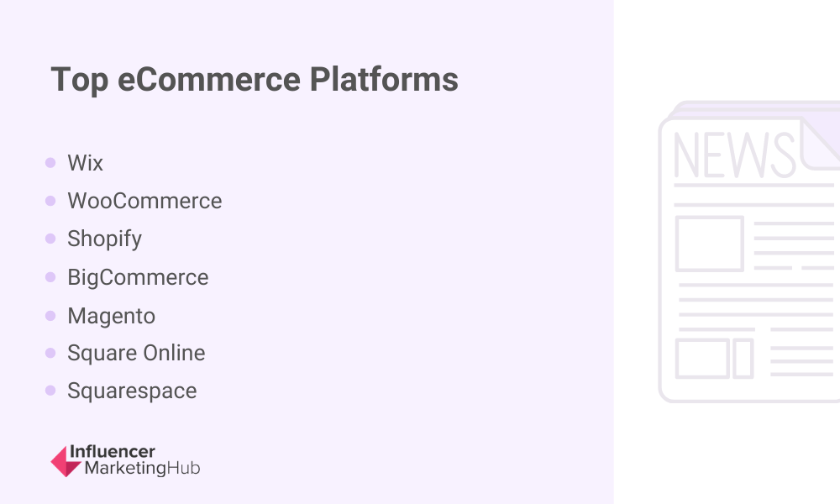The image size is (840, 504).
Task: Click the bullet dot beside BigCommerce
Action: click(50, 277)
